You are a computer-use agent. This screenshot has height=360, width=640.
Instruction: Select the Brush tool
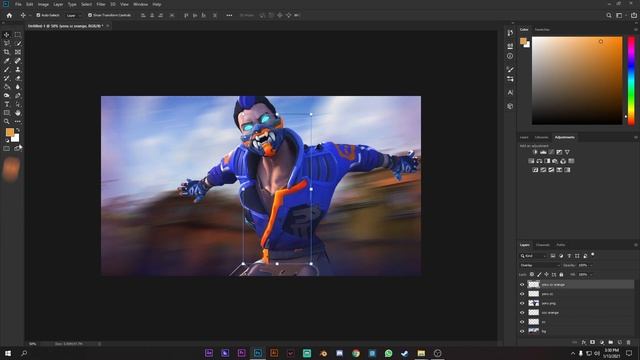7,69
